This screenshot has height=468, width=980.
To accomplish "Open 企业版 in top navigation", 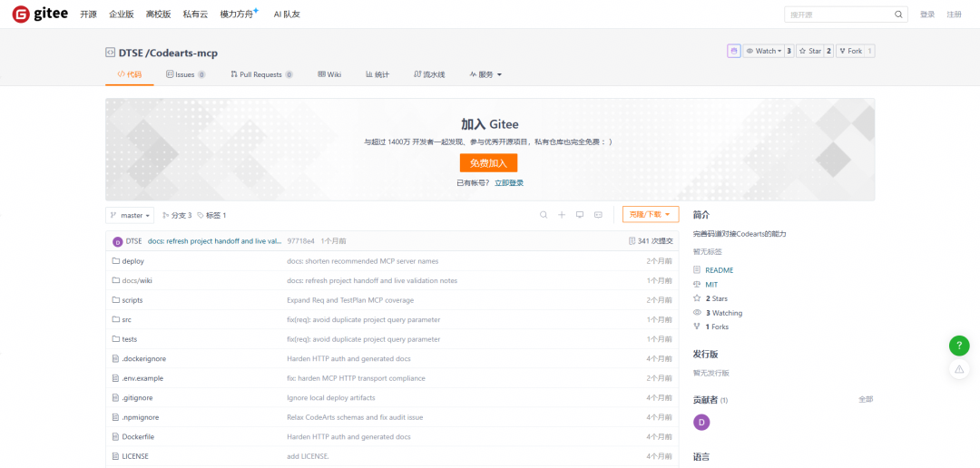I will [122, 15].
